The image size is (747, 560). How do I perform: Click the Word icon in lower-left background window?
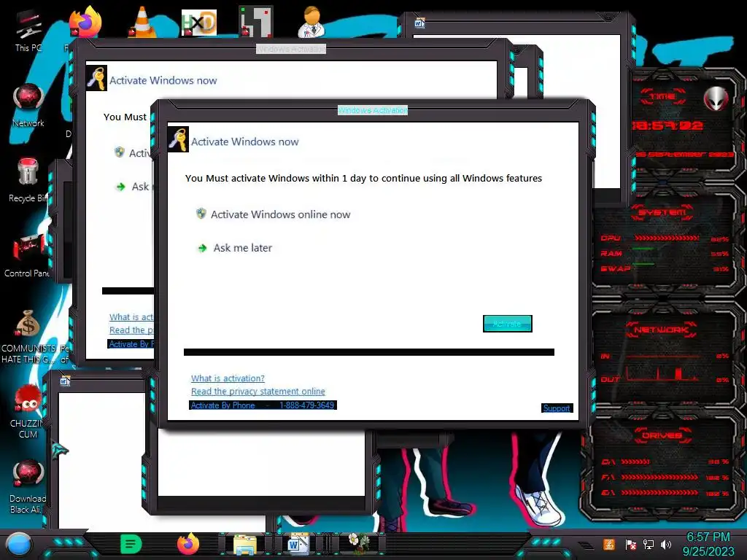[x=65, y=381]
